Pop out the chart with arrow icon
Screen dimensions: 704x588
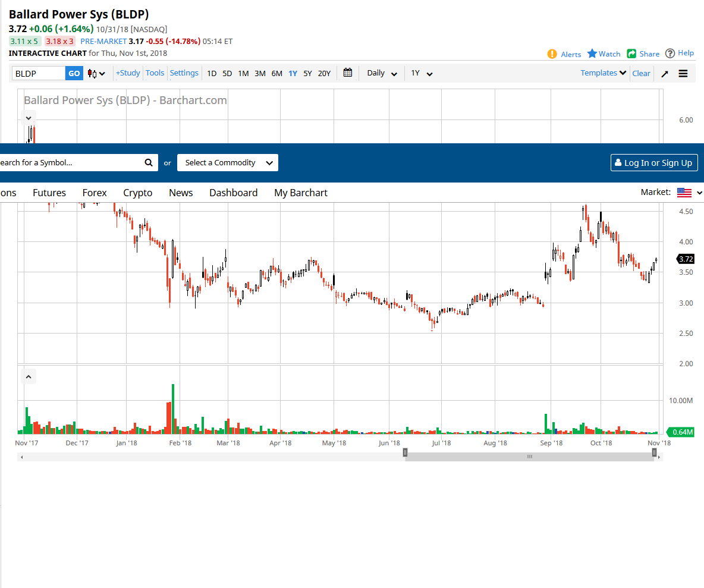pyautogui.click(x=665, y=74)
